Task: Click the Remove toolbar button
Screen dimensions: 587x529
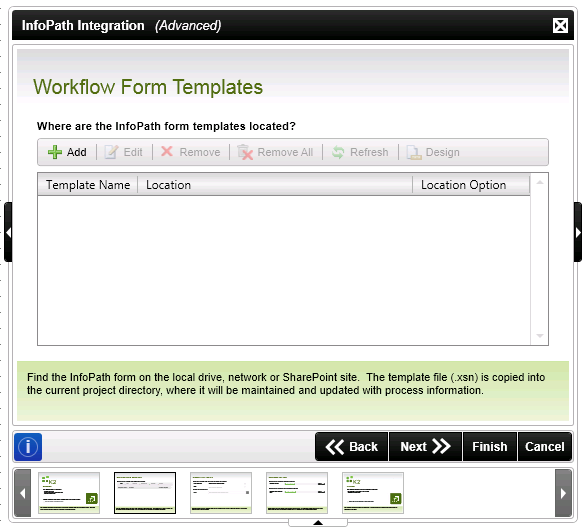Action: pos(191,152)
